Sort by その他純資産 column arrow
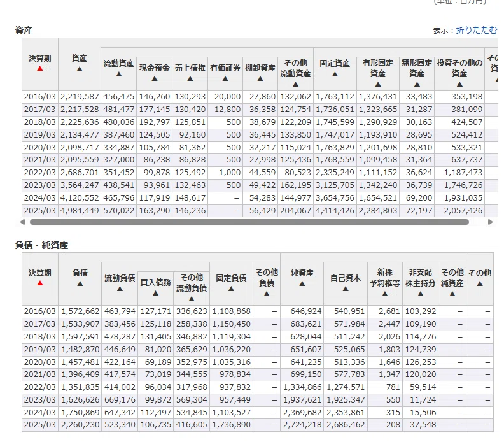Screen dimensions: 504x442 coord(452,294)
